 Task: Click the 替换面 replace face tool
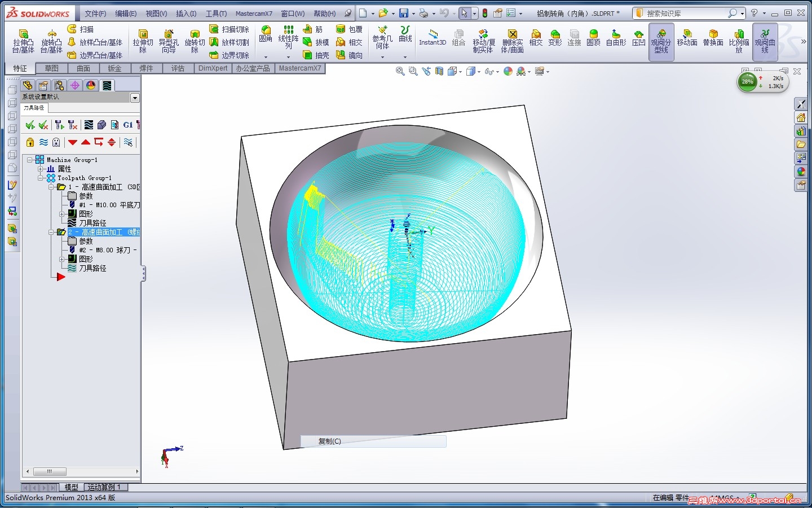tap(713, 38)
